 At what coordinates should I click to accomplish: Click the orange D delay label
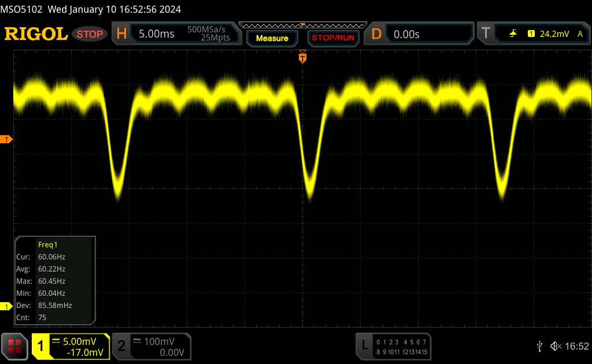pyautogui.click(x=376, y=34)
